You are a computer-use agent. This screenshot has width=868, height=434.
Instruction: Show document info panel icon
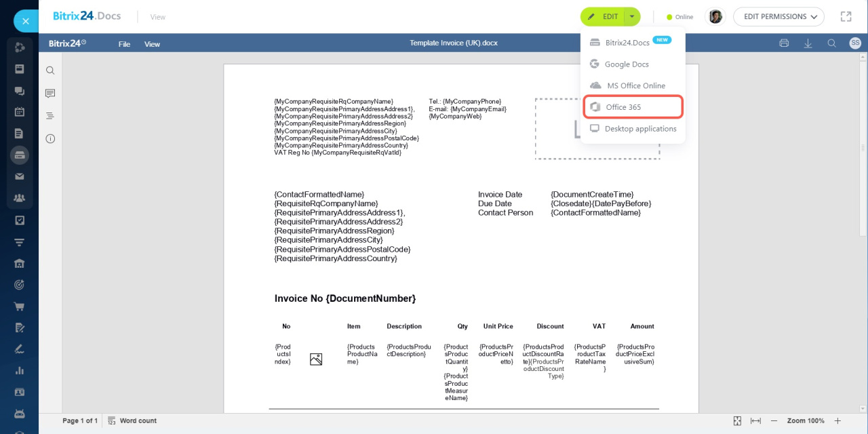coord(50,138)
